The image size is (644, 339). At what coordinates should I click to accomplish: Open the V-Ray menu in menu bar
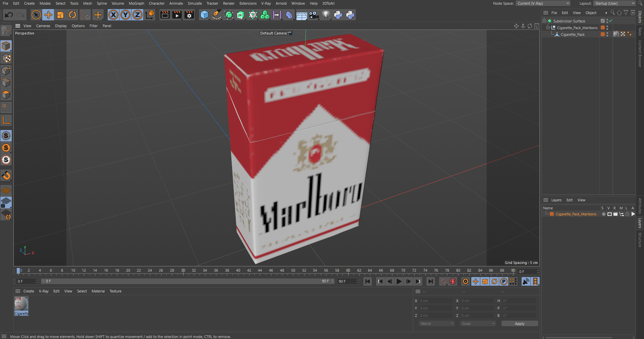[x=266, y=3]
